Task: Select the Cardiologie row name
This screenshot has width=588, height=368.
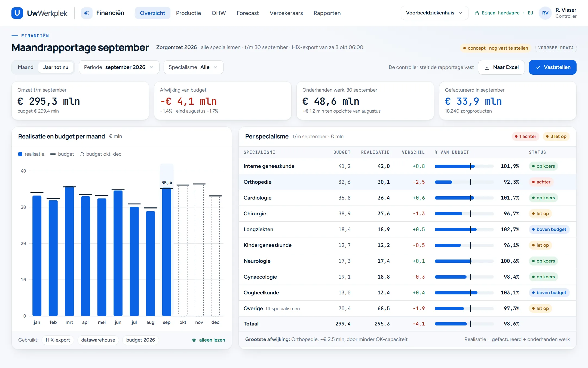Action: [258, 198]
